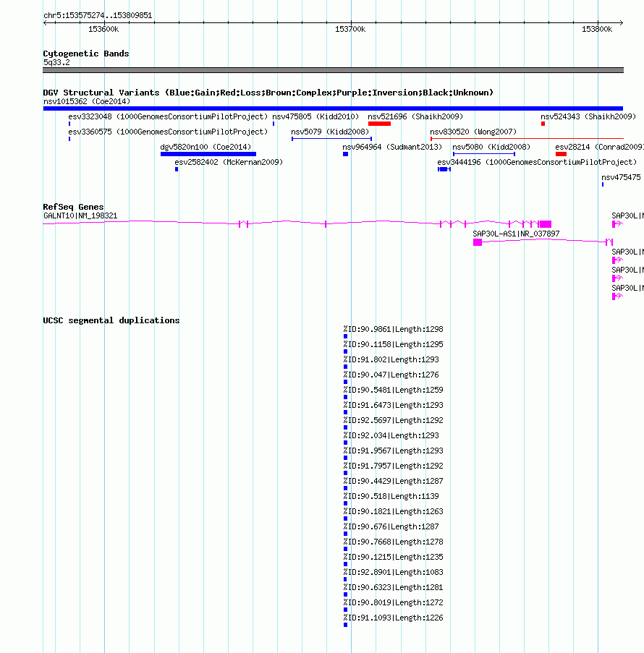Image resolution: width=644 pixels, height=653 pixels.
Task: Select the nsv964964 (Sudmant2013) blue box
Action: coord(346,154)
